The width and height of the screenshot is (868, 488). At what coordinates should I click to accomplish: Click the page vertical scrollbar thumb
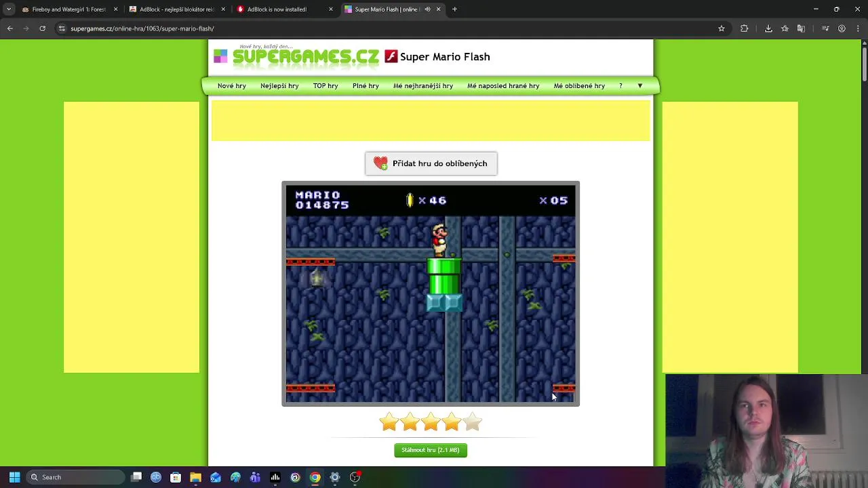pos(864,64)
